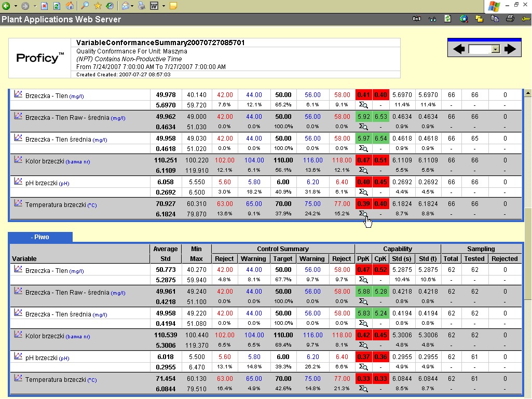The width and height of the screenshot is (532, 399).
Task: Click the Edit with Word icon
Action: pos(154,6)
